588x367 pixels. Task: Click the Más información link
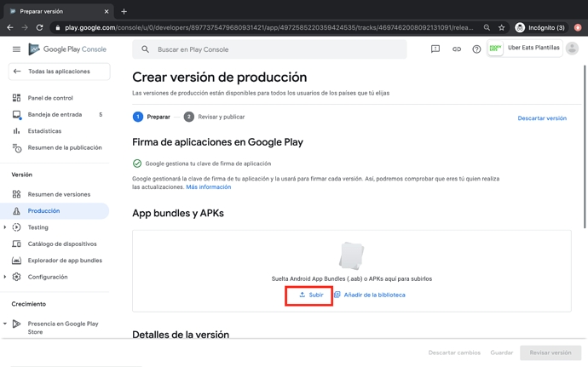point(208,187)
